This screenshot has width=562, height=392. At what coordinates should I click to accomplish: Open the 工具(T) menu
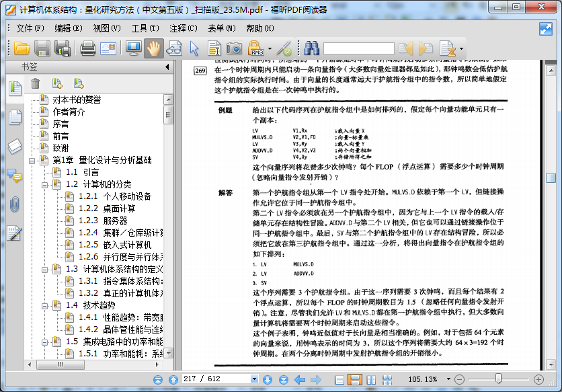tap(145, 28)
